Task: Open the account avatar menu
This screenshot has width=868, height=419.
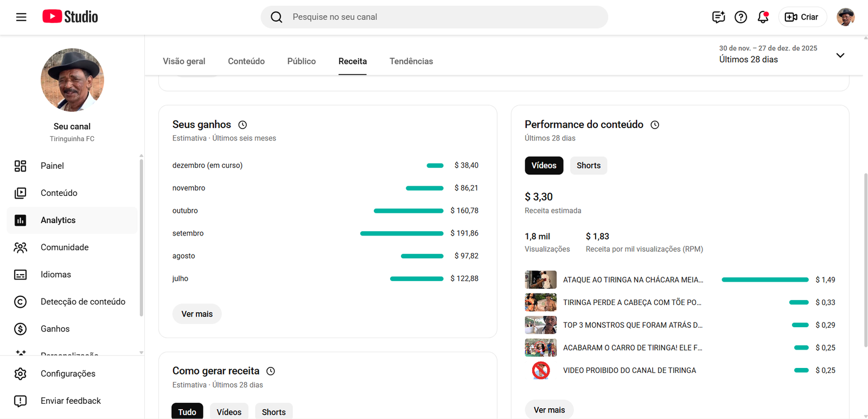Action: [845, 17]
